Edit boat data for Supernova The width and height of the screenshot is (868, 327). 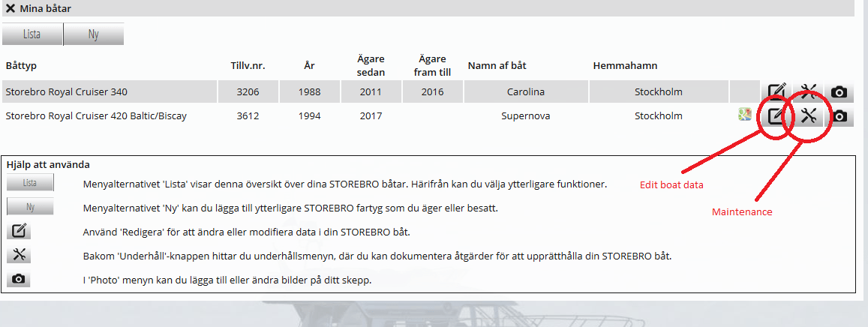[776, 115]
